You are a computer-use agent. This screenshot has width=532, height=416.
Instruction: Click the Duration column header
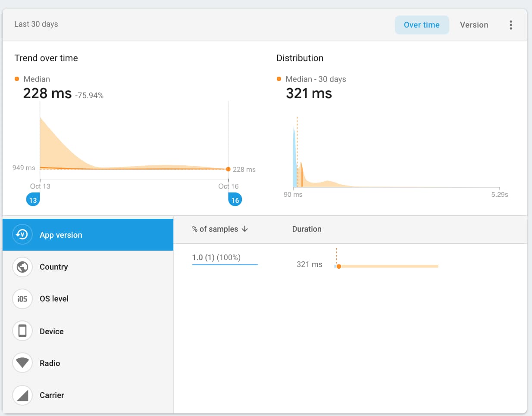[x=307, y=229]
